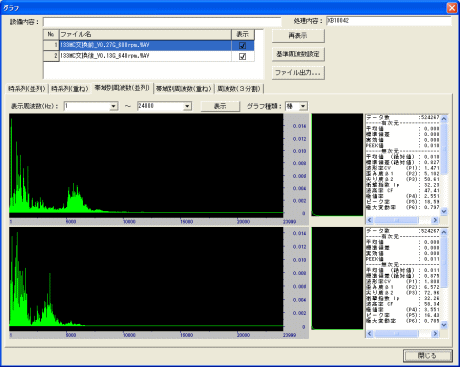Click the horizontal scrollbar thumb in the upper statistics panel

396,220
